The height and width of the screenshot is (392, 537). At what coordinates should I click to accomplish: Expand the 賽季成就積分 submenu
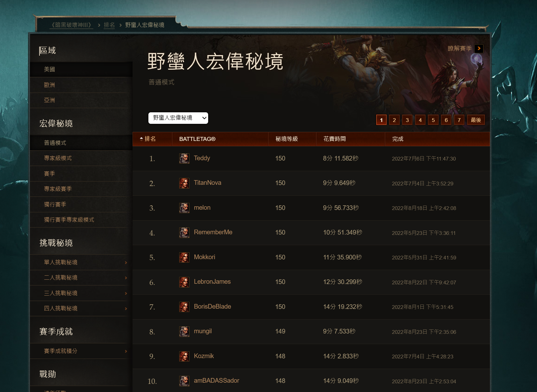[81, 351]
